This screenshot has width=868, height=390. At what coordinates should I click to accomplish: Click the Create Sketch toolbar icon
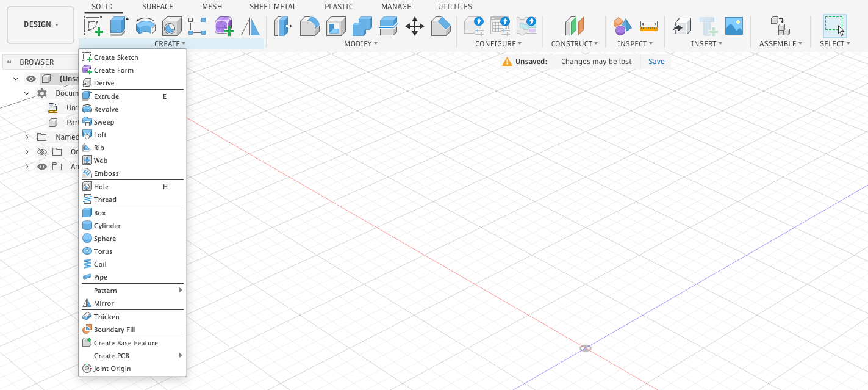tap(93, 26)
